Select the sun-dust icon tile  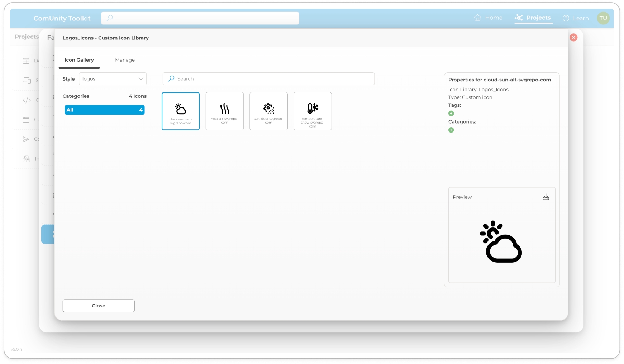pyautogui.click(x=268, y=111)
